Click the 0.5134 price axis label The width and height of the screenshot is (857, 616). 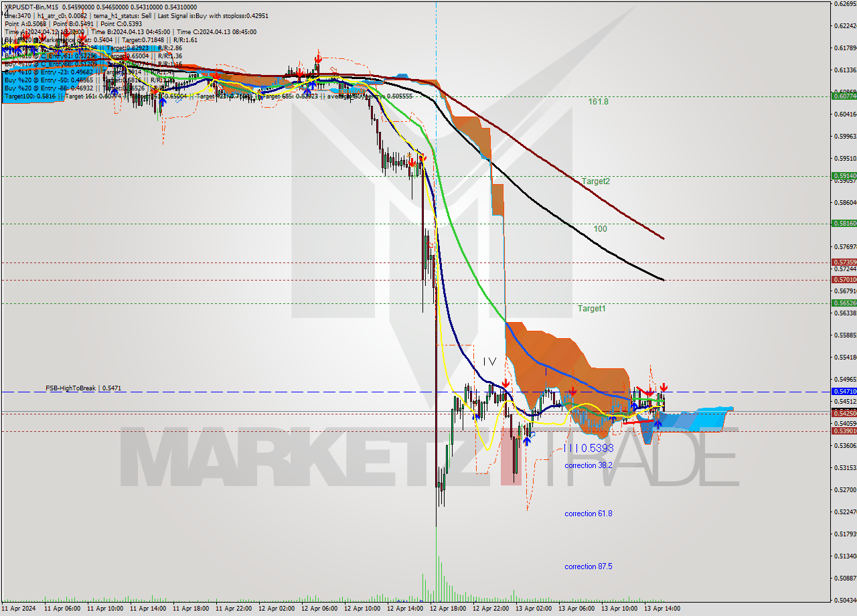click(x=844, y=556)
